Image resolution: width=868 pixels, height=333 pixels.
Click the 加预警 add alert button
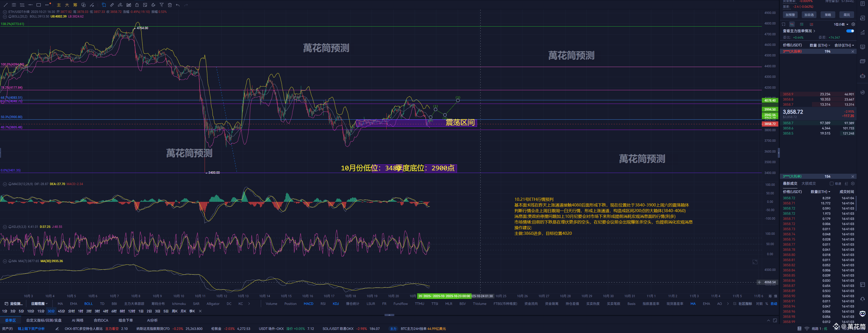[x=790, y=15]
